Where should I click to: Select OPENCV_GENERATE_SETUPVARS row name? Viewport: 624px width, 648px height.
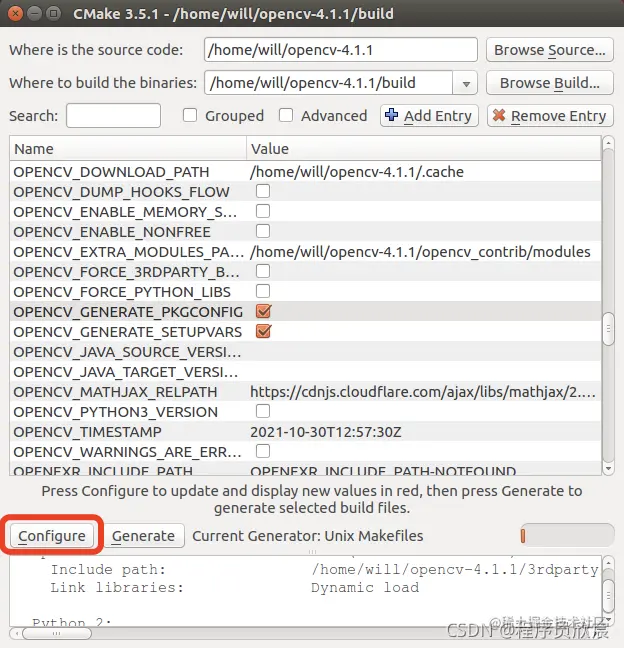point(128,332)
